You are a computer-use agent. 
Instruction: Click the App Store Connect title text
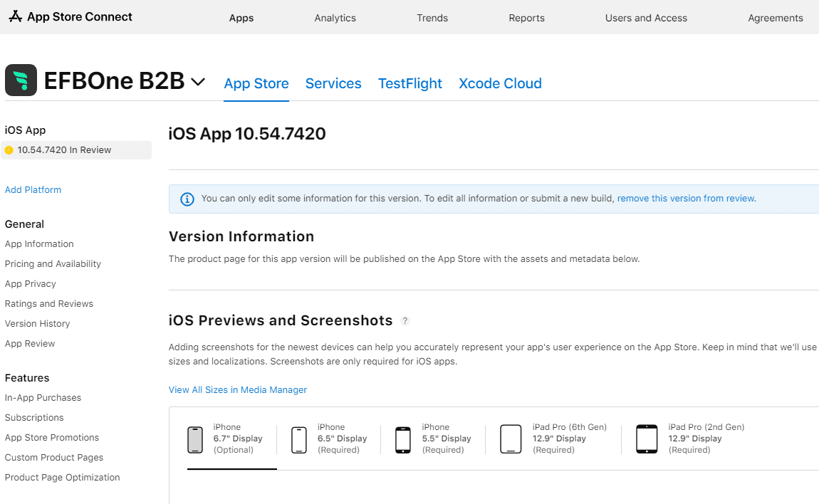click(x=79, y=16)
